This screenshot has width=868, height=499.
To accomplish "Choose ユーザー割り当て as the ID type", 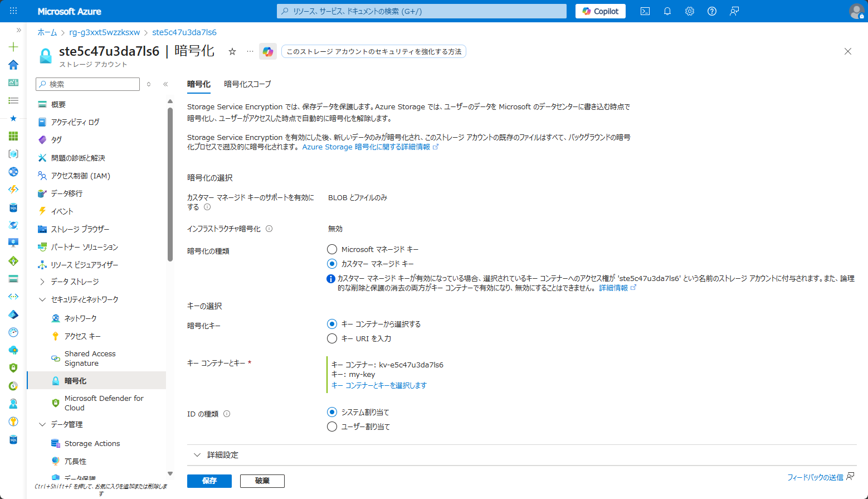I will pyautogui.click(x=332, y=427).
